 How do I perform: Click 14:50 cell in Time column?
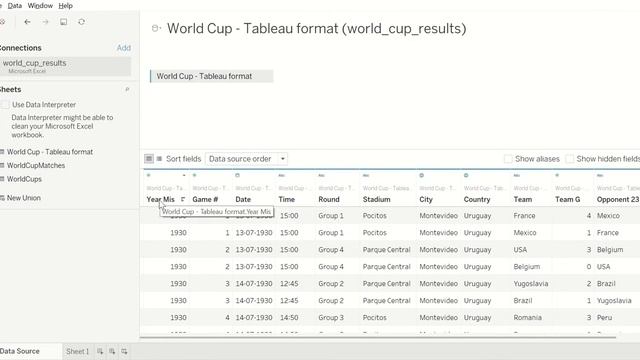[x=289, y=317]
